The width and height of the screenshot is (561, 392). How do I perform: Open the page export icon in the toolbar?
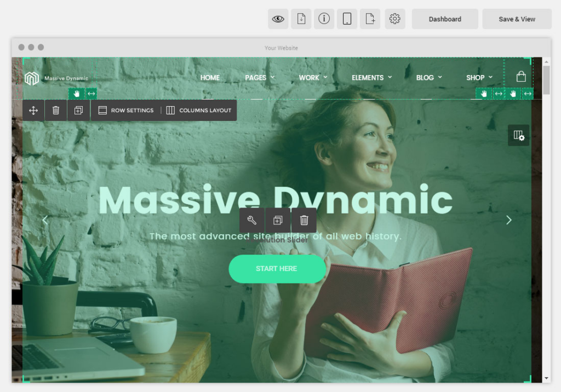point(301,19)
